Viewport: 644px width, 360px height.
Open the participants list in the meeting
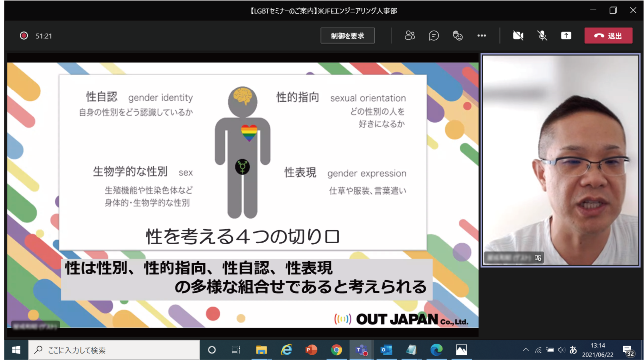pyautogui.click(x=410, y=36)
